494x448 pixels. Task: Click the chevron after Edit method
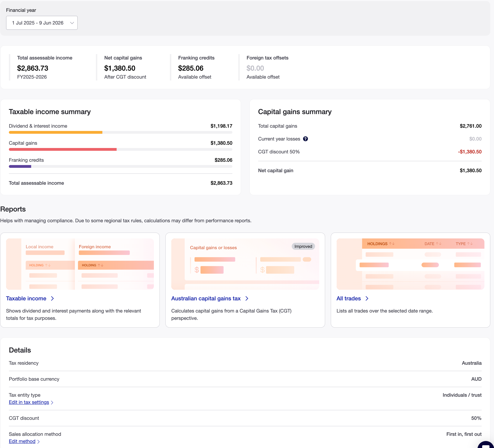pos(38,442)
